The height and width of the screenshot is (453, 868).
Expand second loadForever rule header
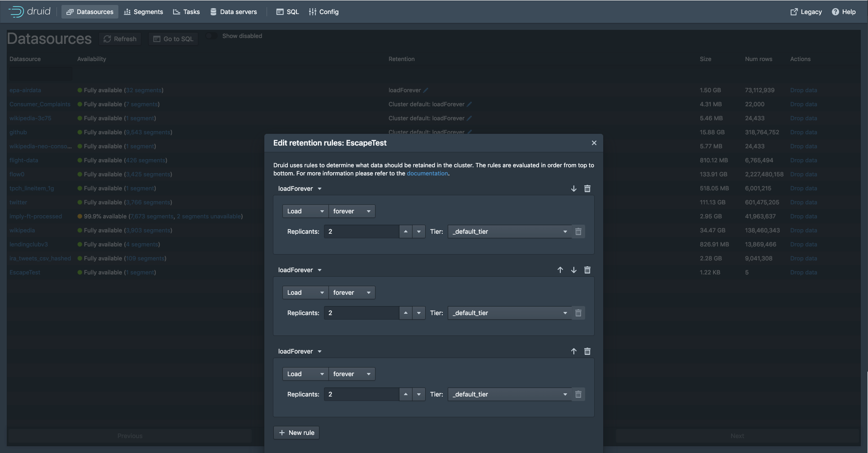pos(300,270)
